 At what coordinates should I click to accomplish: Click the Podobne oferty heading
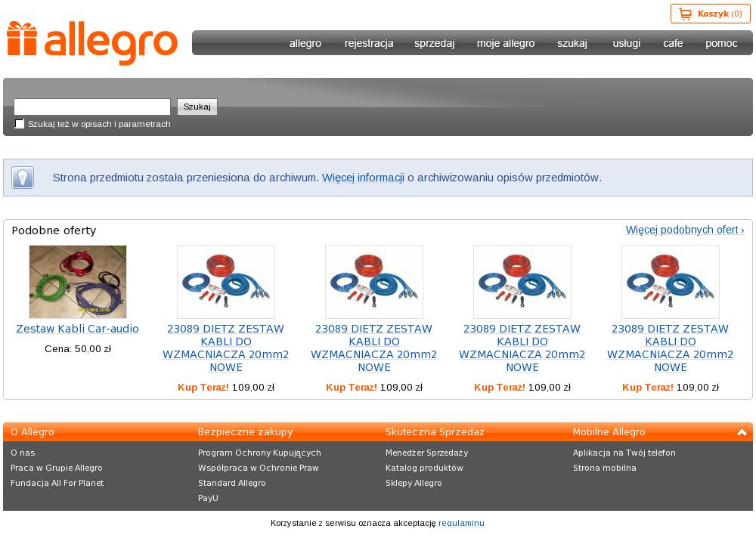pyautogui.click(x=54, y=230)
